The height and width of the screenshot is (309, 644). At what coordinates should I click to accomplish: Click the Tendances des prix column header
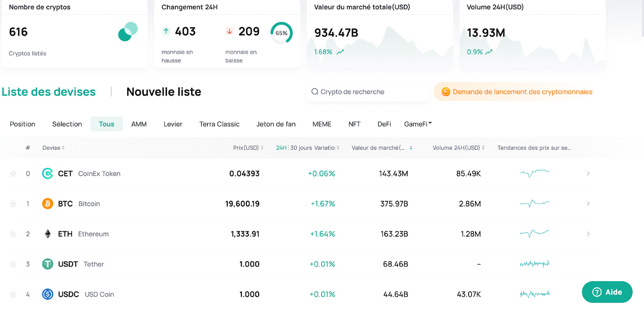click(x=534, y=148)
